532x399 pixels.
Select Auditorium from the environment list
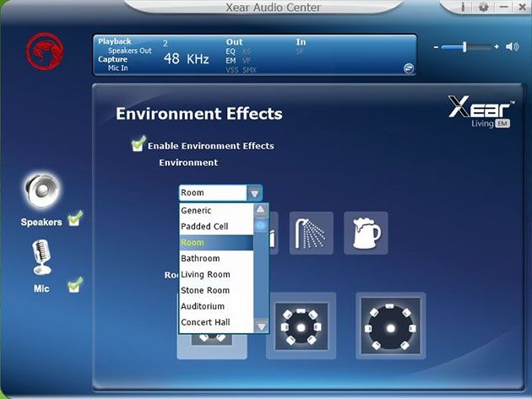(x=216, y=306)
